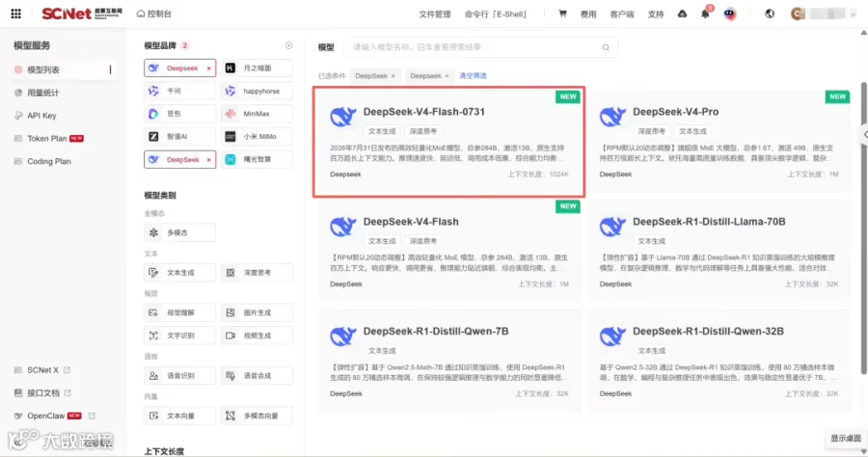
Task: Remove the first DeepSeek selected-condition tag
Action: click(x=393, y=76)
